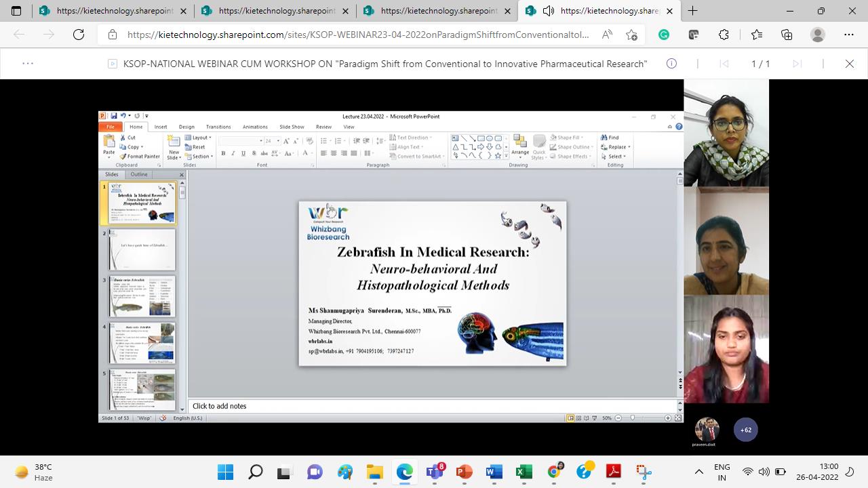Close the video viewer with X
The height and width of the screenshot is (488, 868).
click(849, 64)
